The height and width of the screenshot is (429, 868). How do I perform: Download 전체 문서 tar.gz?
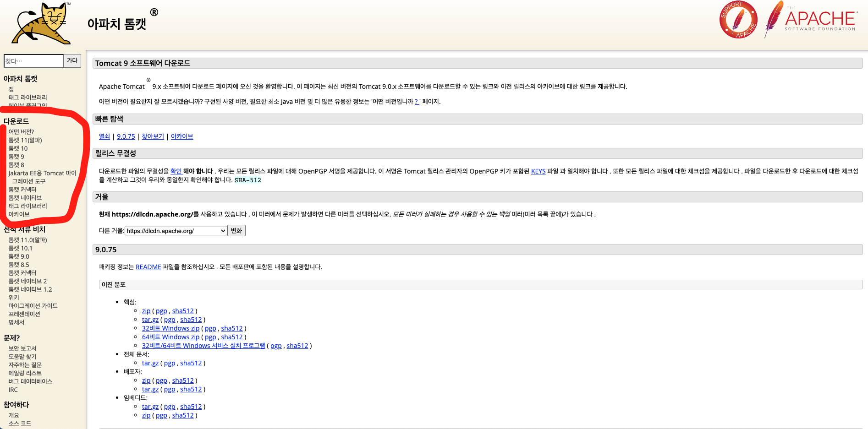pyautogui.click(x=150, y=363)
